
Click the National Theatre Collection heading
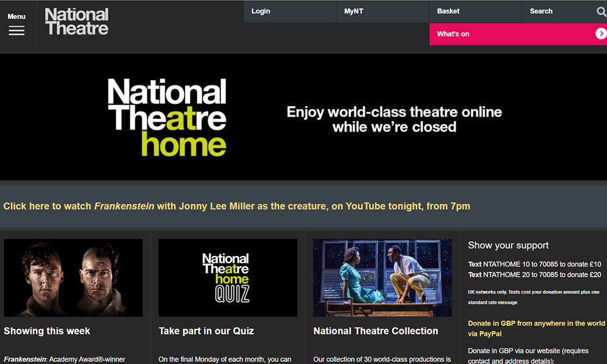click(376, 331)
